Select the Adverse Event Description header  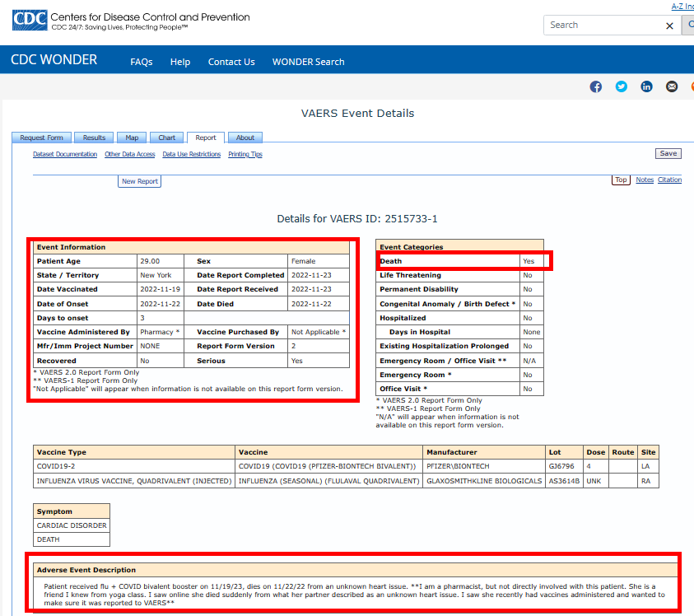click(x=356, y=570)
